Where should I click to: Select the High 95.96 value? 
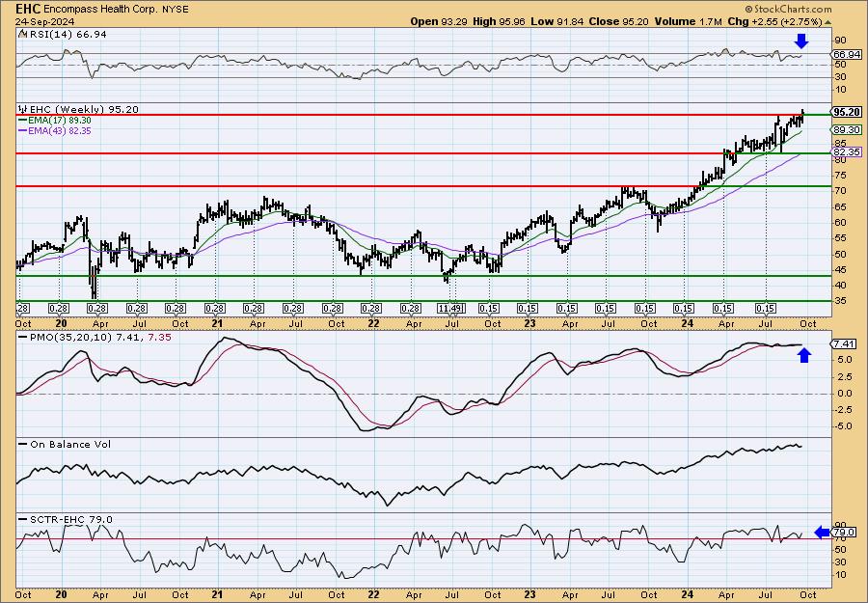(x=499, y=21)
